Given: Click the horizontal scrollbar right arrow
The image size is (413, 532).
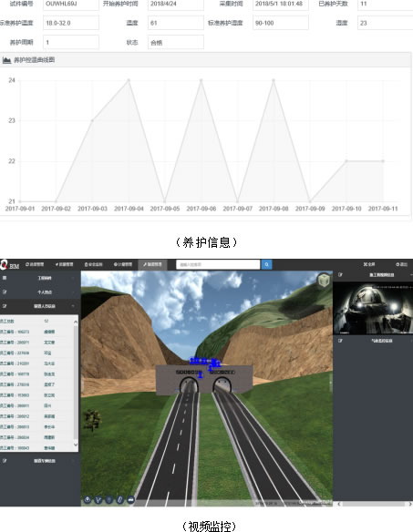Looking at the screenshot, I should point(410,504).
